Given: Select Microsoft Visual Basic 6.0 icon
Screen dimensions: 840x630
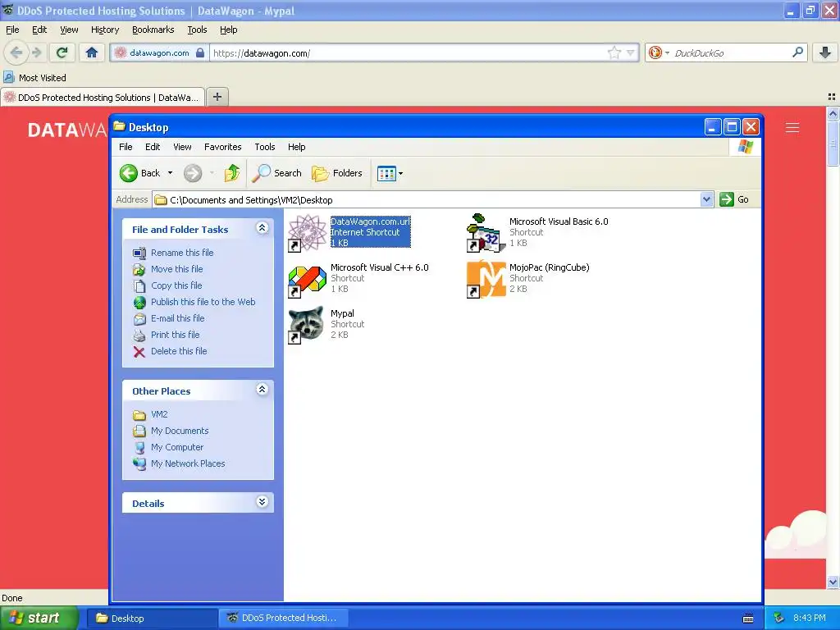Looking at the screenshot, I should click(x=486, y=232).
